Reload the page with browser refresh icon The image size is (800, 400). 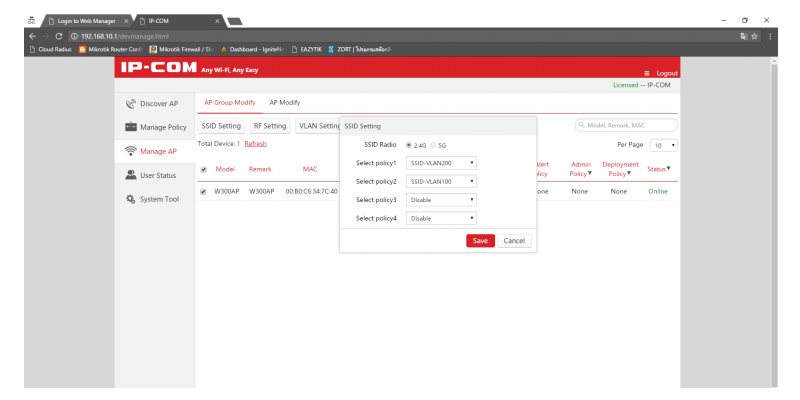click(59, 36)
